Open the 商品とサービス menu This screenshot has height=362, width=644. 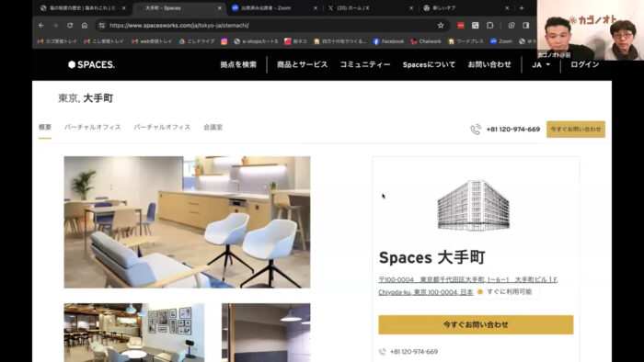click(303, 64)
